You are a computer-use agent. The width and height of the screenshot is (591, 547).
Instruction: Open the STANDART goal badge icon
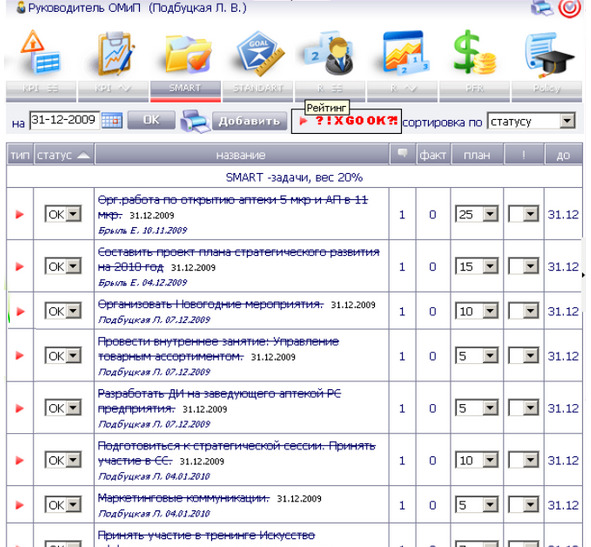pyautogui.click(x=260, y=53)
